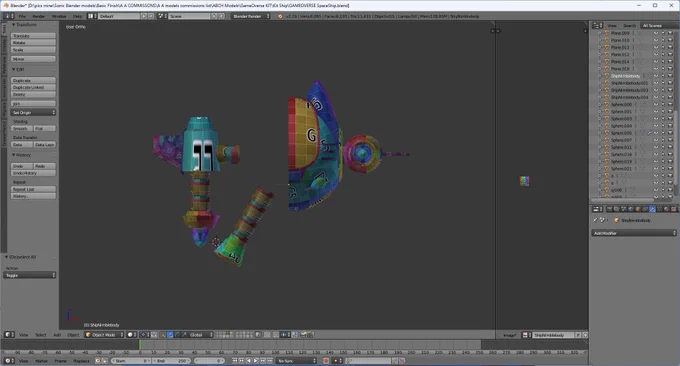The image size is (680, 366).
Task: Open the Set Origin dropdown
Action: (x=33, y=112)
